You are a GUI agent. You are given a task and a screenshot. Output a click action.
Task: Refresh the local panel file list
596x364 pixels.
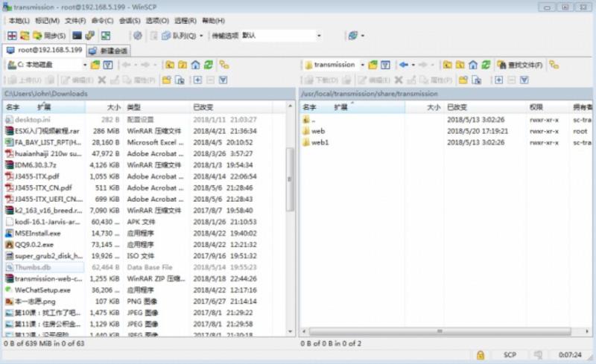[209, 65]
